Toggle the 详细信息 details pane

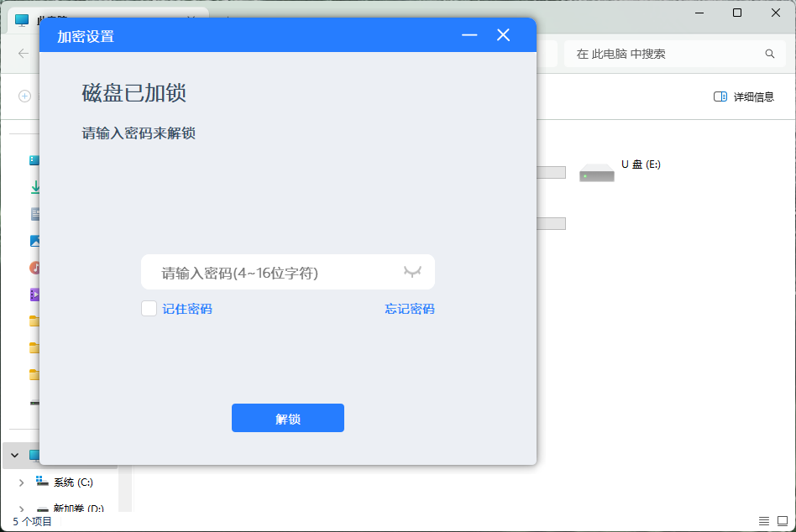742,96
